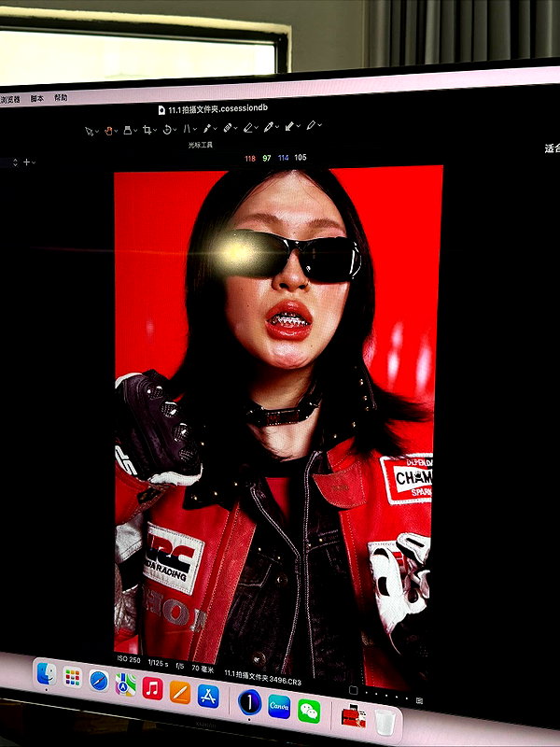
Task: Click the 光标工具 label
Action: [201, 145]
